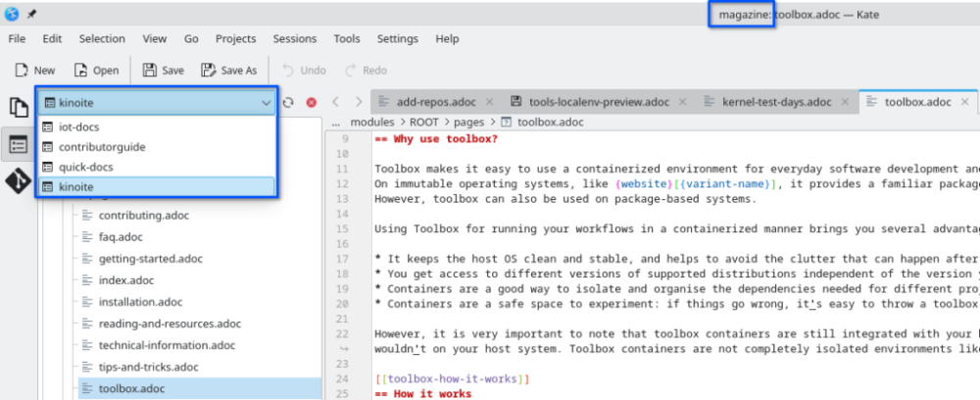Collapse the kinoite project dropdown arrow

tap(267, 103)
